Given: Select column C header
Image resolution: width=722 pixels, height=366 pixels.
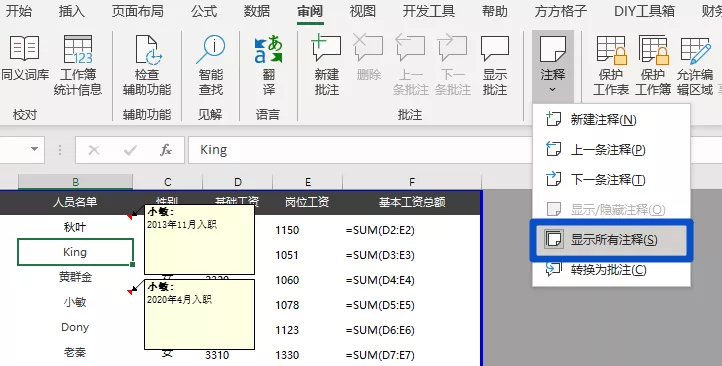Looking at the screenshot, I should coord(168,182).
